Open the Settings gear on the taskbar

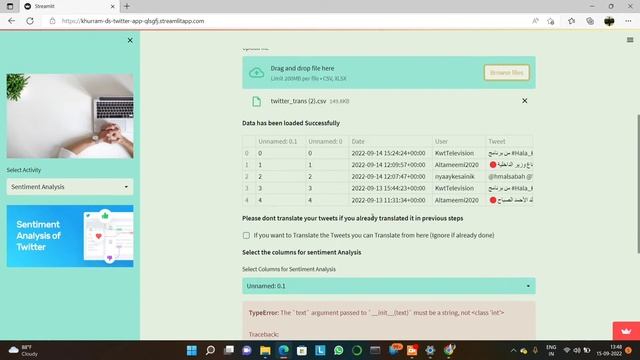pyautogui.click(x=430, y=350)
